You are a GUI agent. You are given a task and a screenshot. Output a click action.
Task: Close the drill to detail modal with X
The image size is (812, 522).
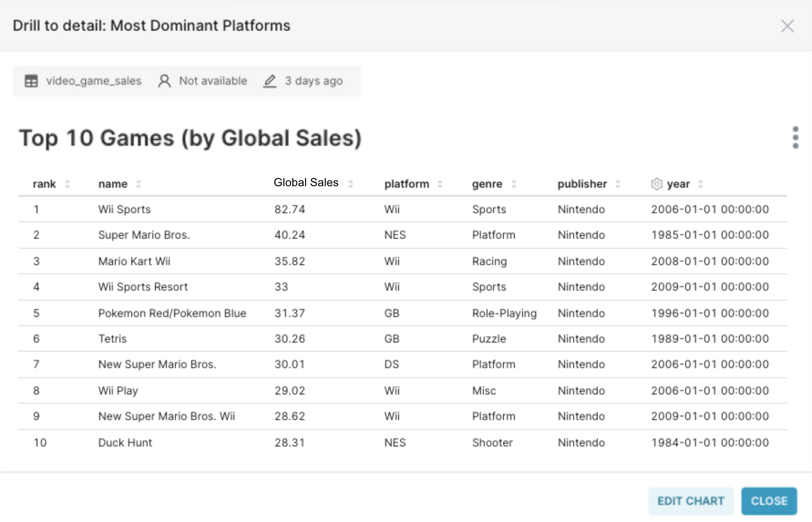click(x=787, y=26)
